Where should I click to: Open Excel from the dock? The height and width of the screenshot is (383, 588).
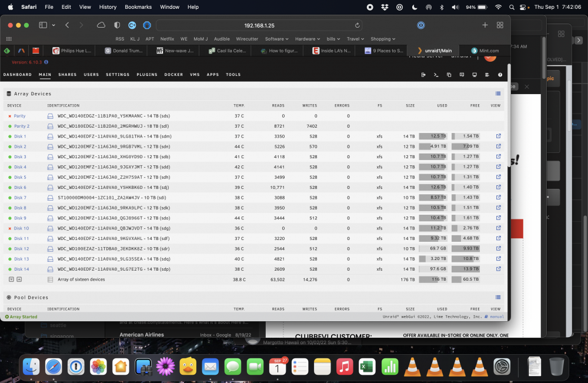pyautogui.click(x=367, y=367)
